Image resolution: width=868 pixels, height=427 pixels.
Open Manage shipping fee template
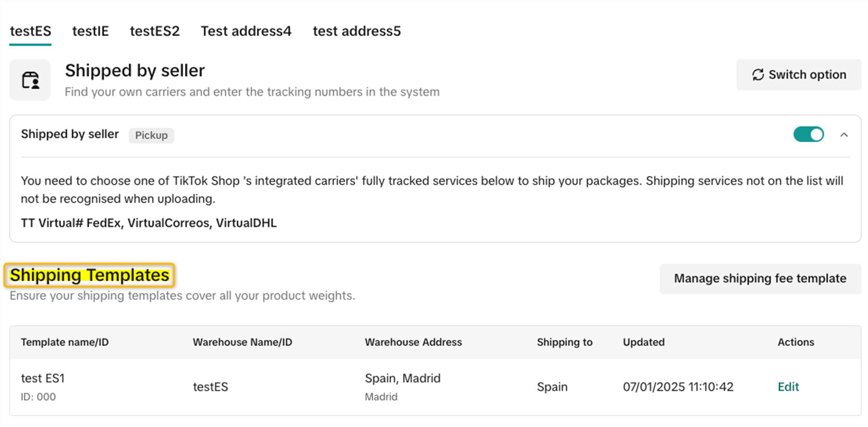[760, 279]
